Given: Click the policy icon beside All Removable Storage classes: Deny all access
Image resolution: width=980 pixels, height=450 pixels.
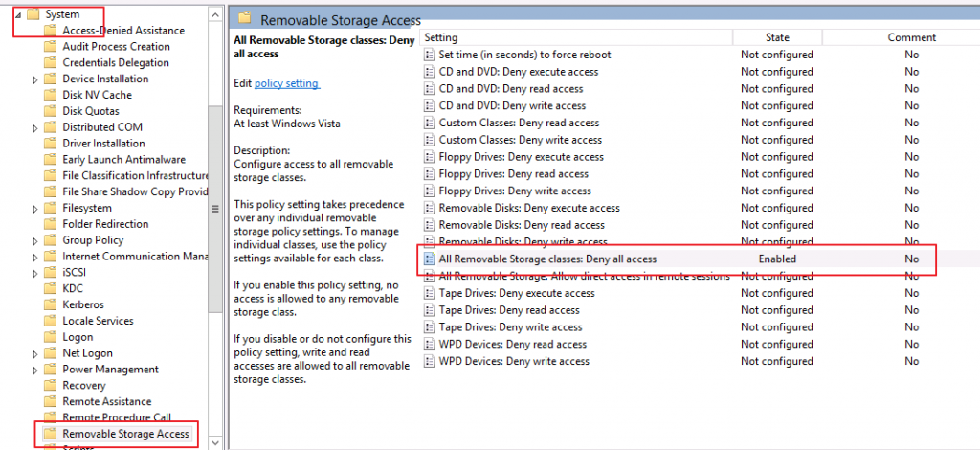Looking at the screenshot, I should 430,259.
